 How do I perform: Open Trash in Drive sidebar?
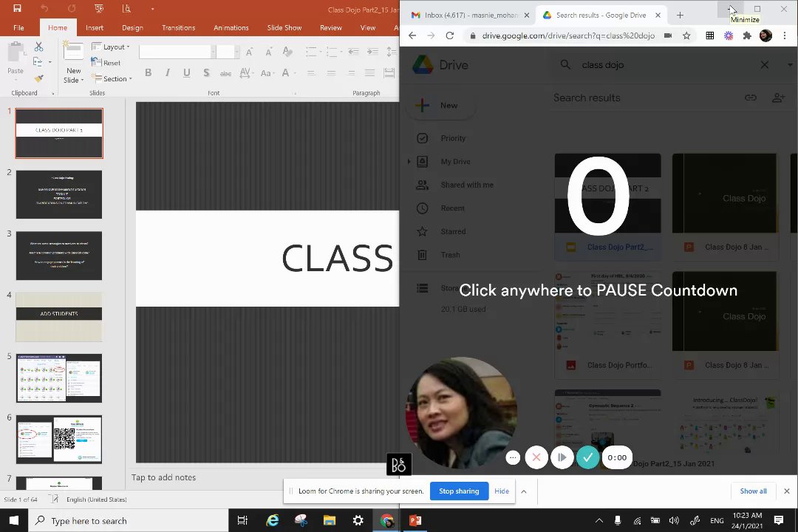(450, 255)
